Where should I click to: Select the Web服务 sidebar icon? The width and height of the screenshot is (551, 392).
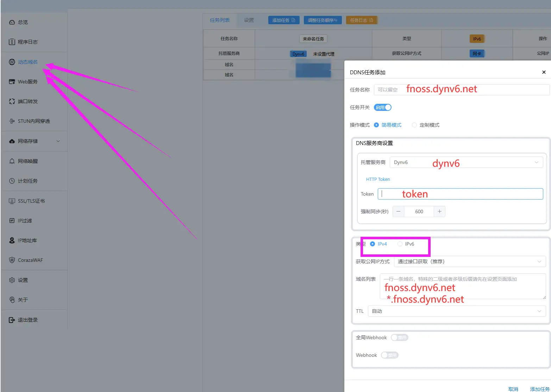[12, 82]
